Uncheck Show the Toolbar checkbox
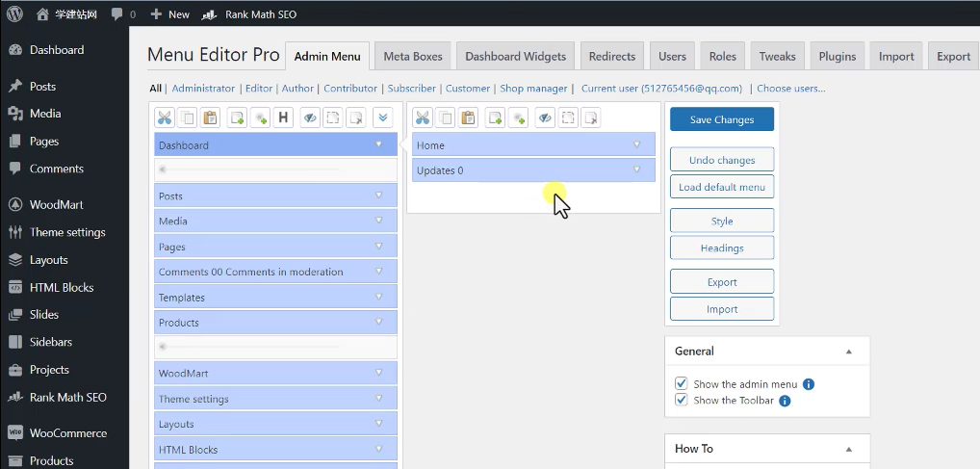This screenshot has width=980, height=469. coord(682,400)
